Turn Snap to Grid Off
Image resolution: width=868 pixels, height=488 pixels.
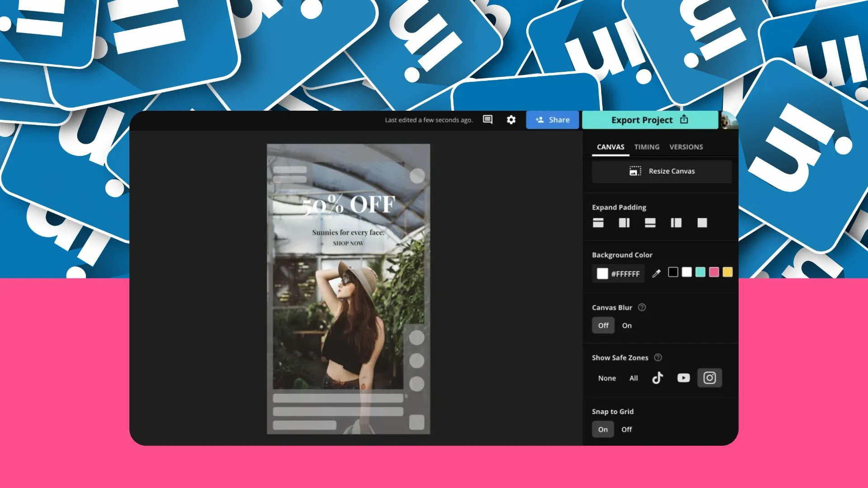[x=627, y=429]
